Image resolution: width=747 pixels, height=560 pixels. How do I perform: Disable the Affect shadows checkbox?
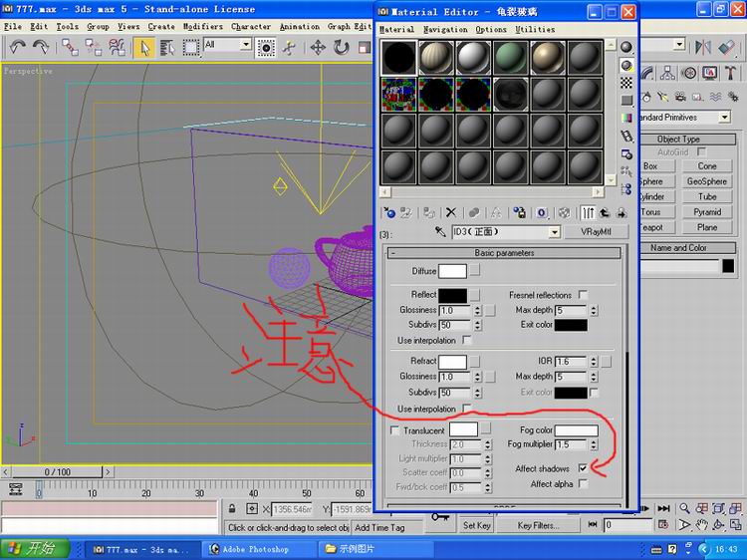(x=583, y=468)
